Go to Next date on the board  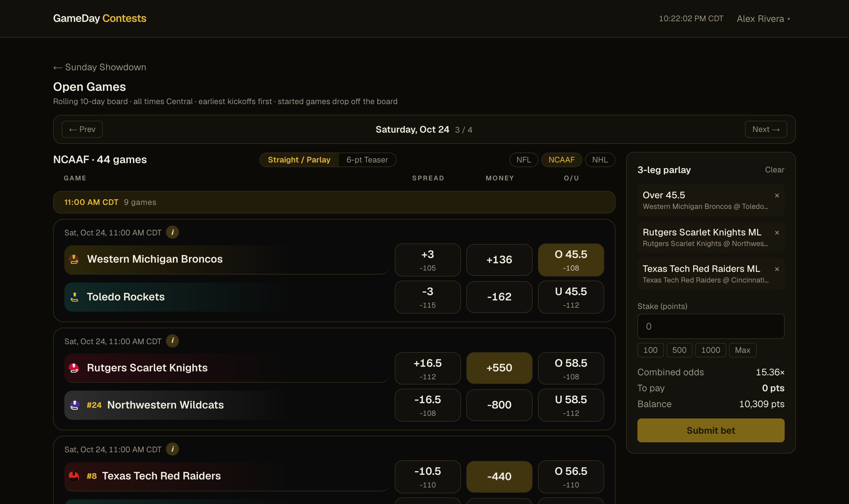[x=765, y=129]
